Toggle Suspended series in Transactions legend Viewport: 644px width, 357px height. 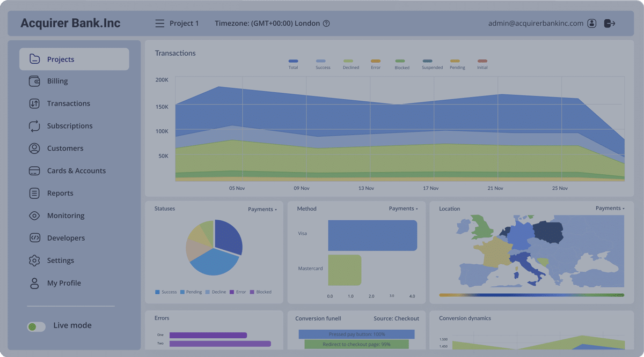click(x=432, y=64)
